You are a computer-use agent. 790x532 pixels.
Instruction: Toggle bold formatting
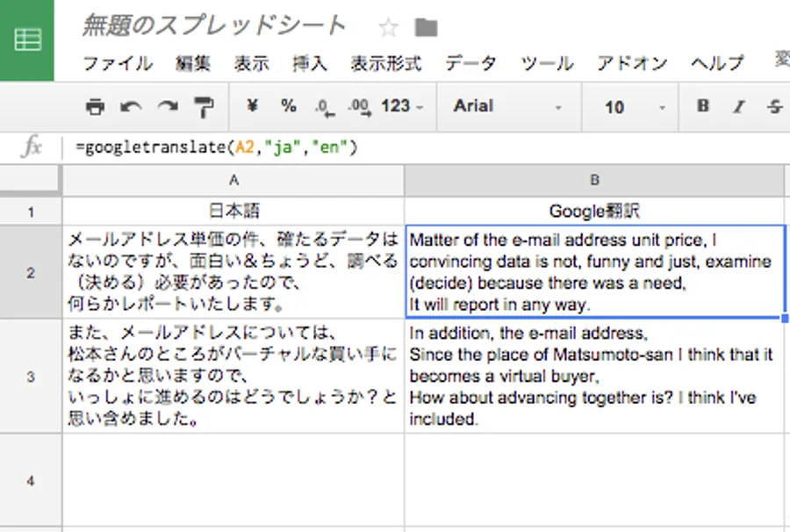[703, 106]
